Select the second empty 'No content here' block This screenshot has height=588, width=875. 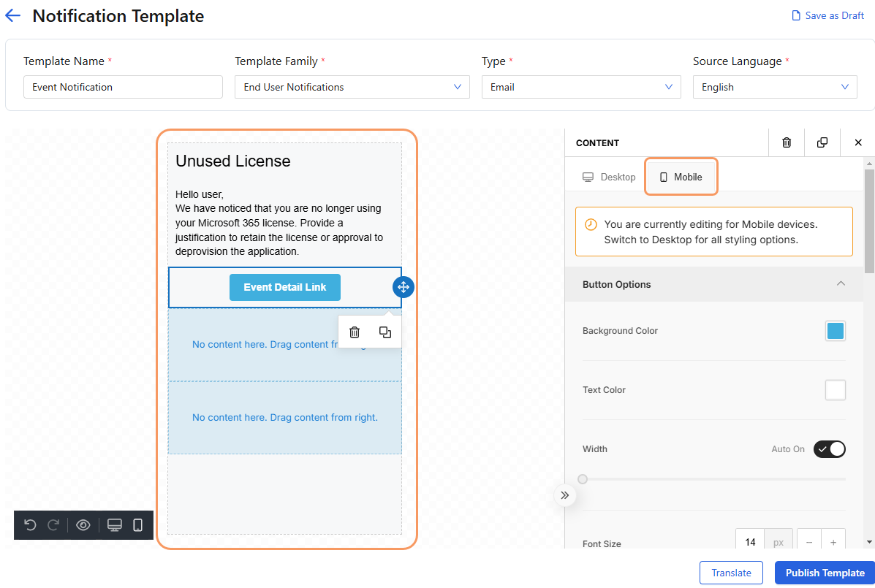(x=284, y=418)
